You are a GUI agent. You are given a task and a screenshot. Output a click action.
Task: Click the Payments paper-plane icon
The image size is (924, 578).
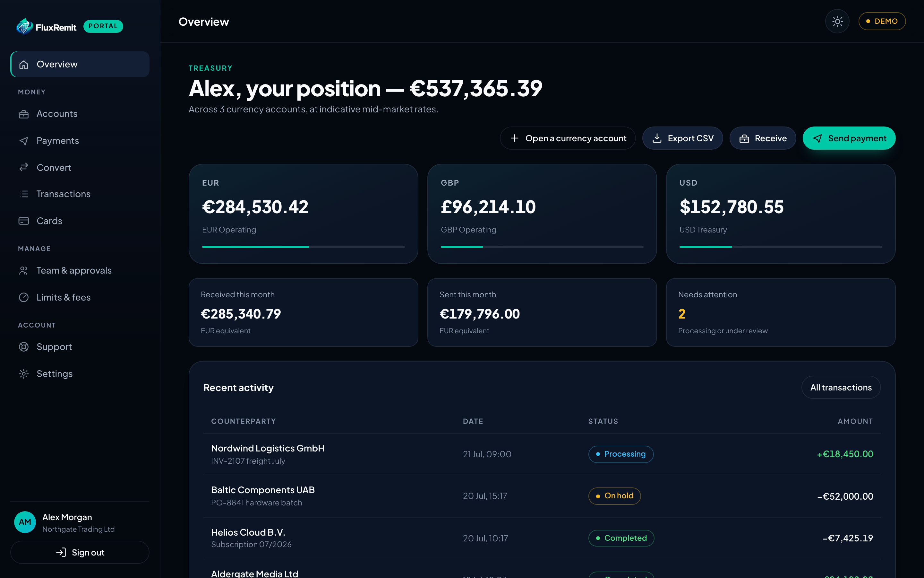[x=24, y=141]
